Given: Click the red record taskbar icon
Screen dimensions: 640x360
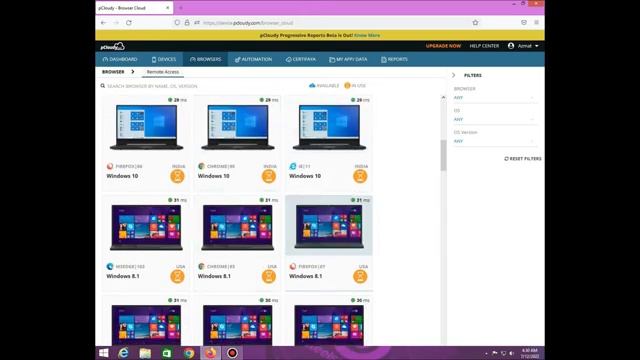Looking at the screenshot, I should tap(232, 353).
